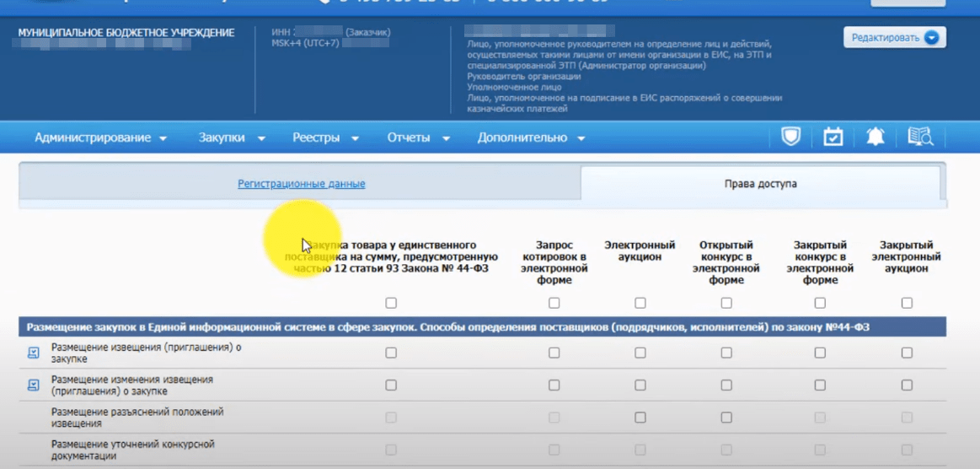Click section header 'Размещение закупок в Единой информационной системе'
The height and width of the screenshot is (469, 980).
(x=482, y=327)
